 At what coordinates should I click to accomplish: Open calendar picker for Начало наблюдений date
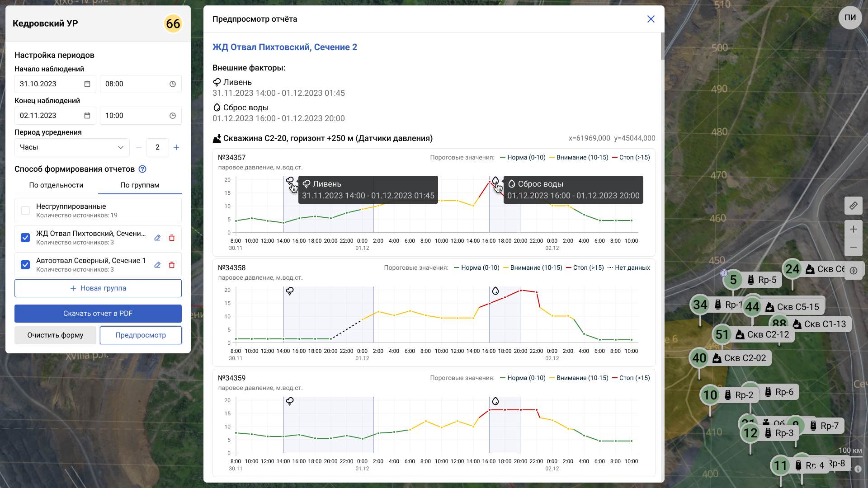(87, 84)
